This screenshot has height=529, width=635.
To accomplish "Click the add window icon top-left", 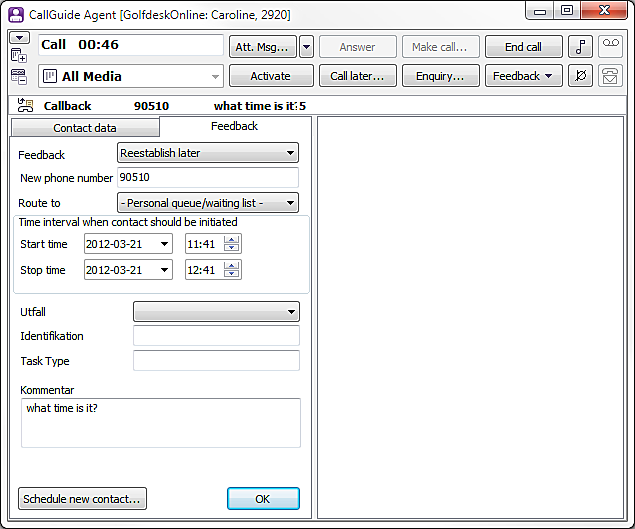I will [x=18, y=55].
